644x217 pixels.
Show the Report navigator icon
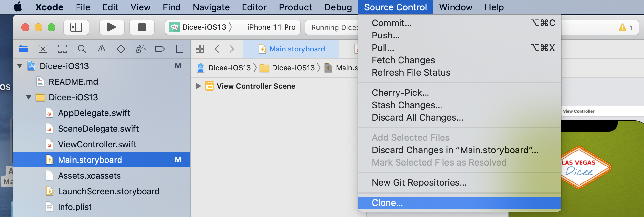(180, 49)
